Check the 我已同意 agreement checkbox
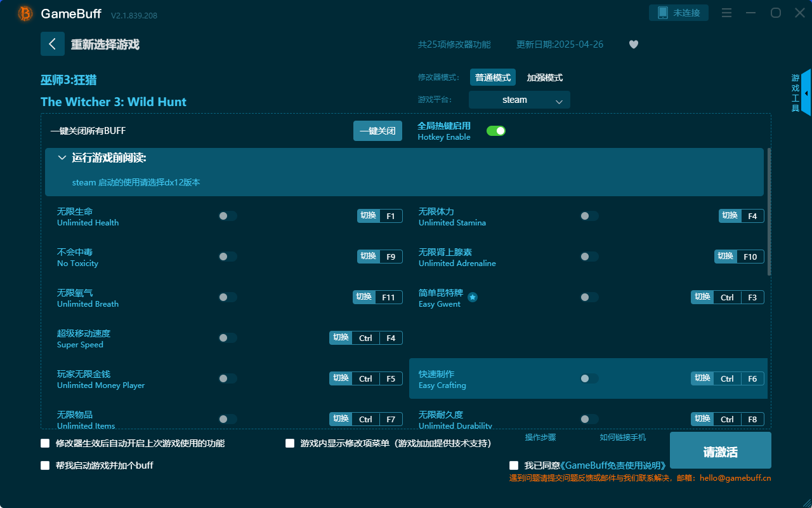Image resolution: width=812 pixels, height=508 pixels. coord(513,465)
